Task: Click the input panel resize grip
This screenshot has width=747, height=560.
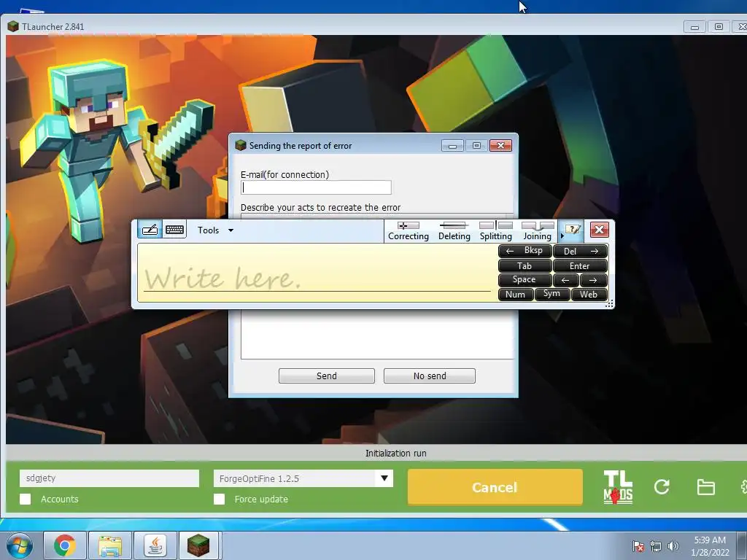Action: [x=609, y=304]
